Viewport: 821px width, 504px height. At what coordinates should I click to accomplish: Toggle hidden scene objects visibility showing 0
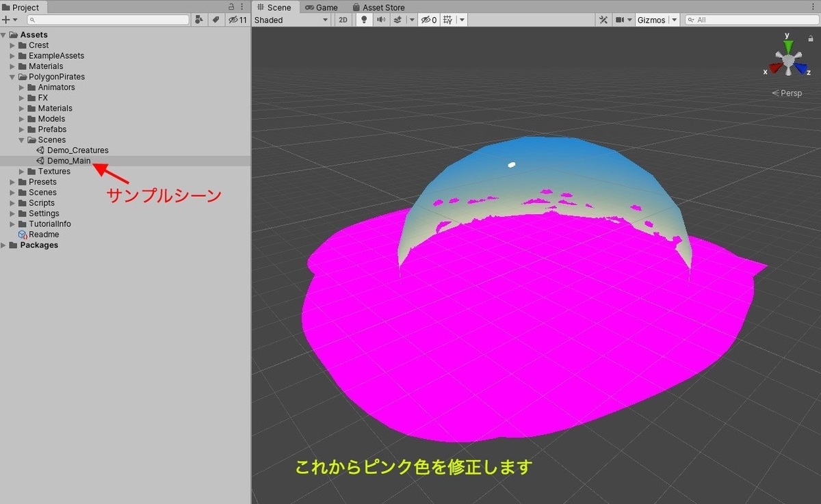429,20
